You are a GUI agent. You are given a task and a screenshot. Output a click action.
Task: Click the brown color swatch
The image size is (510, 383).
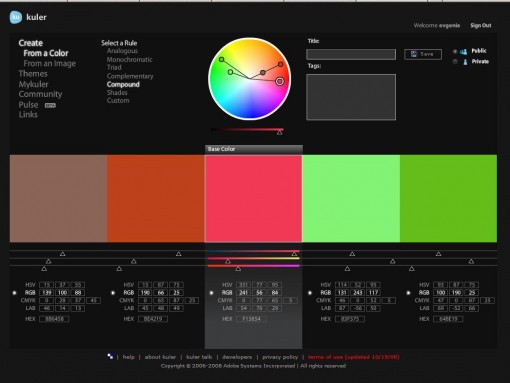click(x=58, y=199)
